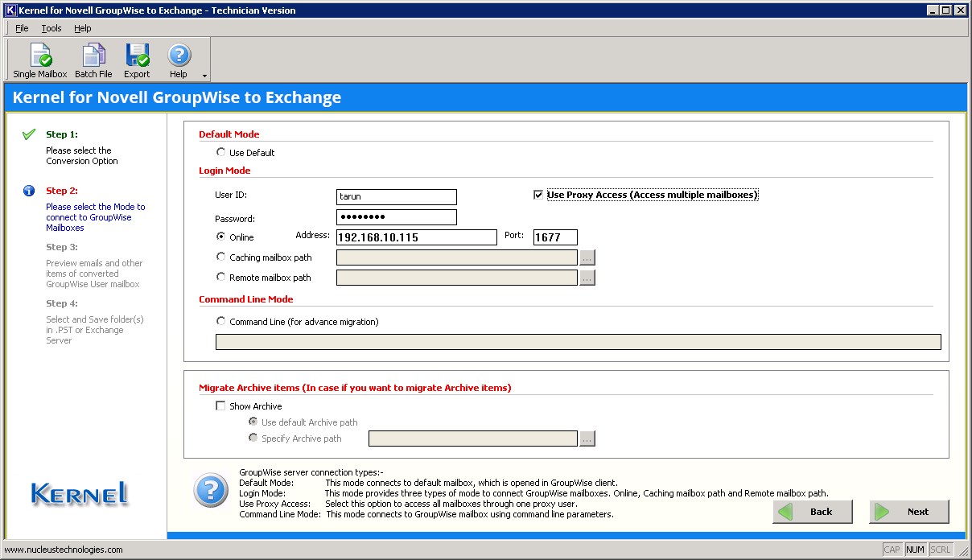This screenshot has height=560, width=972.
Task: Click the Export floppy disk icon
Action: pos(137,56)
